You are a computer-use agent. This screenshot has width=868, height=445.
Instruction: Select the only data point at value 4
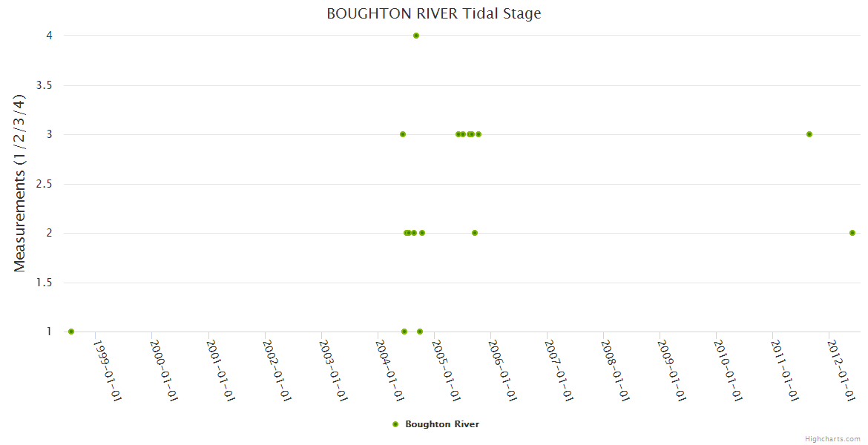point(416,36)
